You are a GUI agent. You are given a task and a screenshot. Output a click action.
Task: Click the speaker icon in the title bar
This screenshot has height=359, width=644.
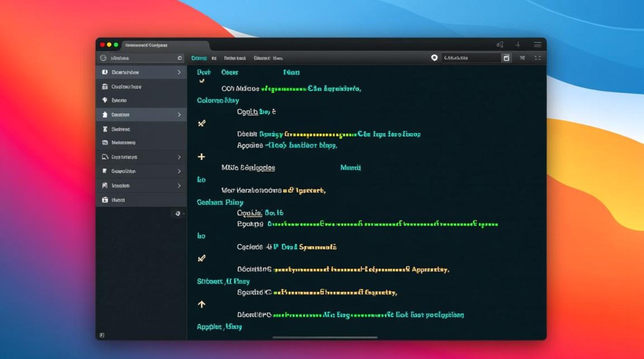[x=500, y=45]
